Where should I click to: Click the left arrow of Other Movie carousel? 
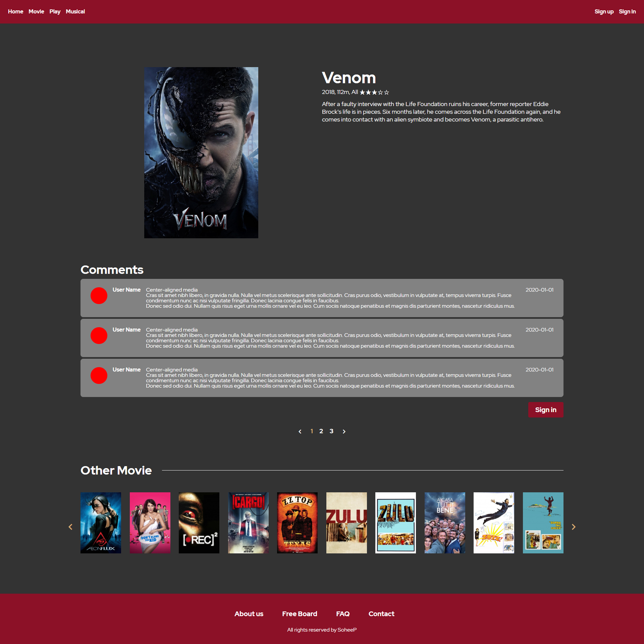pos(70,527)
